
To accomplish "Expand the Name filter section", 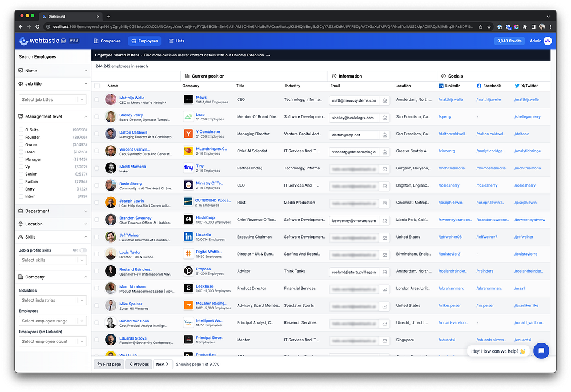I will point(53,71).
